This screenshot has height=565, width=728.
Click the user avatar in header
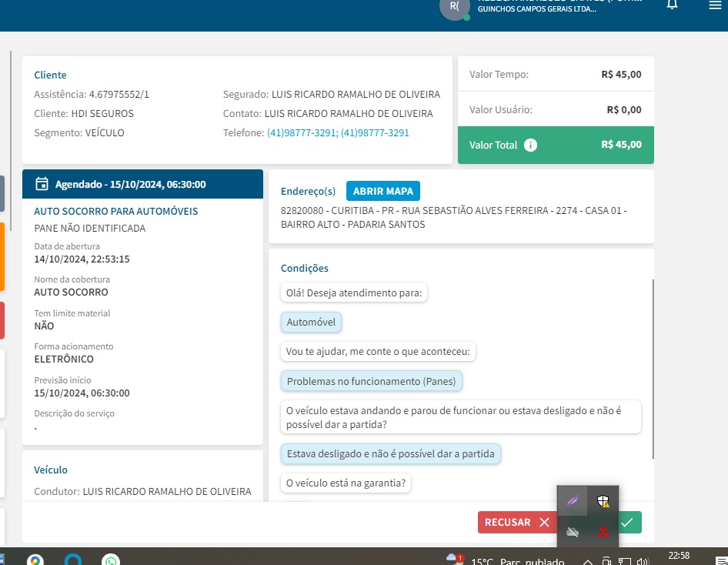pos(455,8)
